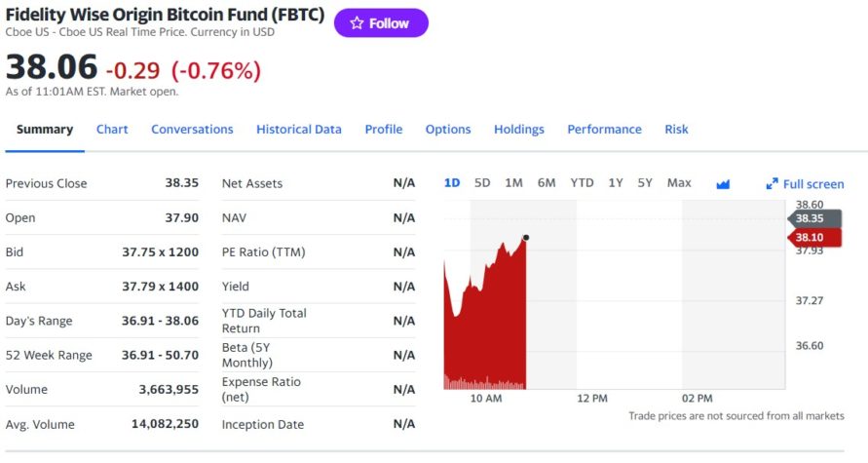The width and height of the screenshot is (868, 463).
Task: Click the Ask value 37.79 x 1400
Action: tap(160, 287)
